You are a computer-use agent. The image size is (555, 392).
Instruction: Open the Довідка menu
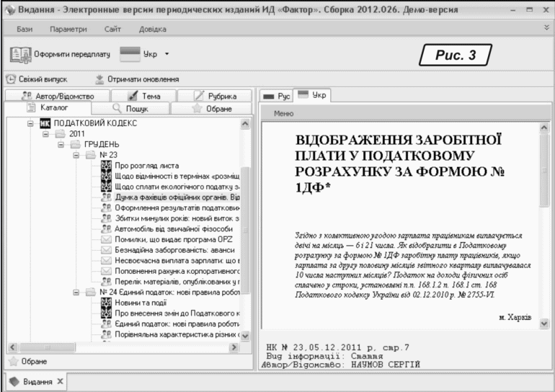click(x=152, y=28)
